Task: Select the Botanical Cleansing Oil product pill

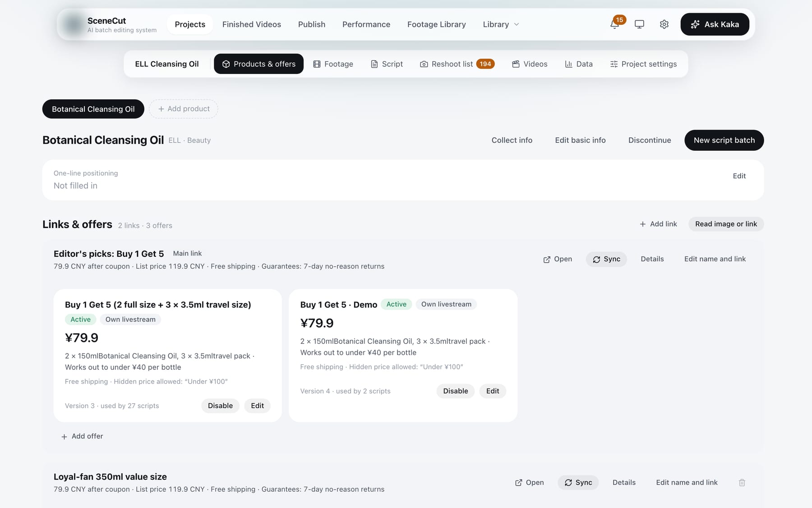Action: [x=93, y=109]
